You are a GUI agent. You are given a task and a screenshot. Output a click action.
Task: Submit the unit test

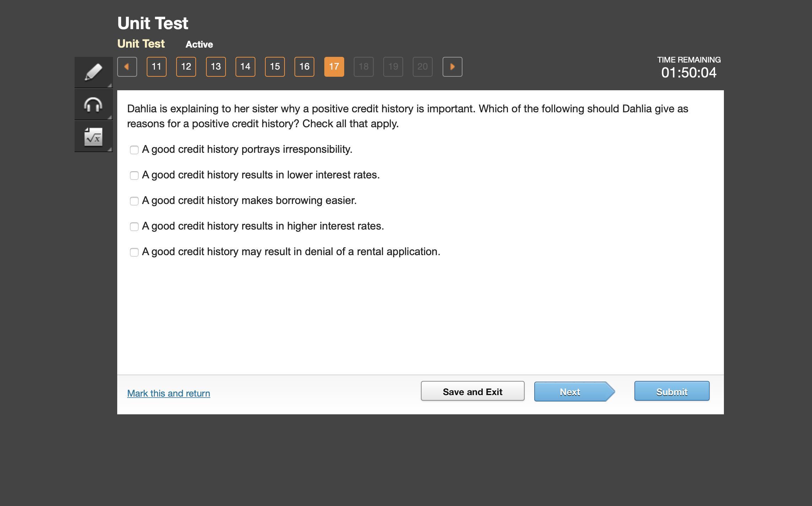pyautogui.click(x=672, y=391)
